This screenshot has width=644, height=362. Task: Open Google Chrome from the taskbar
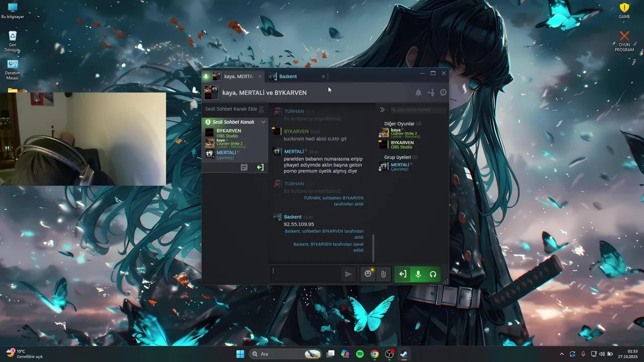click(x=374, y=354)
